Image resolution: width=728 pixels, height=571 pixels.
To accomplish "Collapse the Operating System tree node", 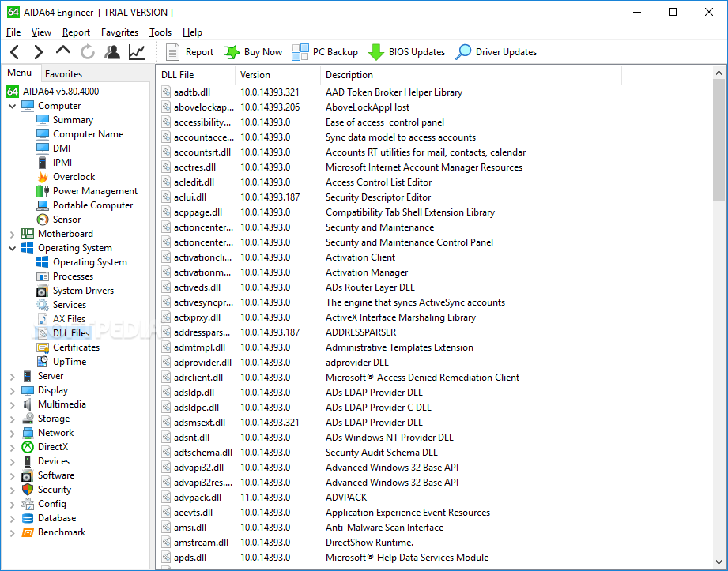I will point(12,248).
